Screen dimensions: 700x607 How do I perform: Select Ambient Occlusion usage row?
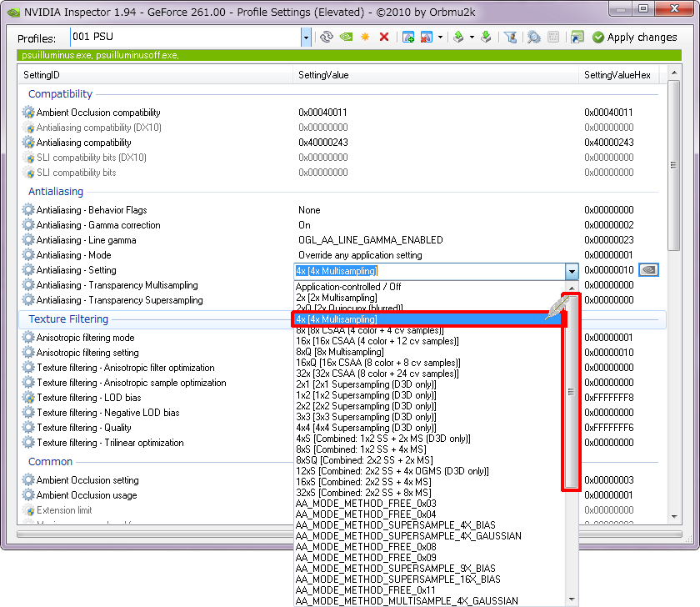(157, 495)
